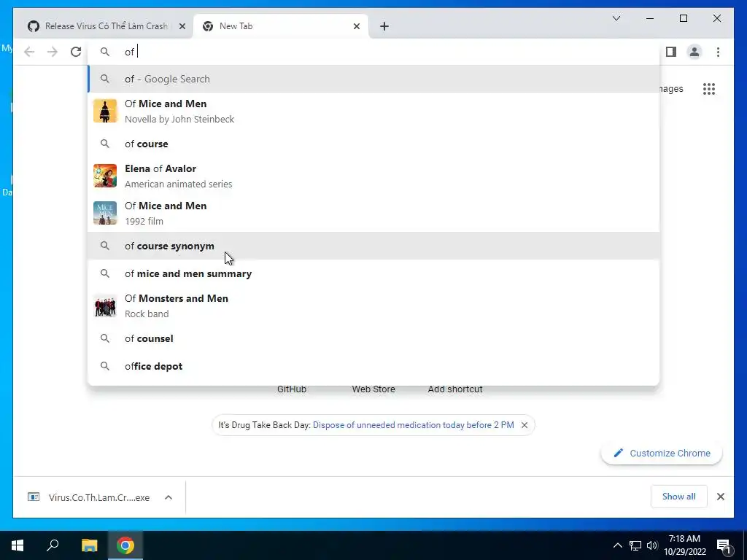Open 'Dispose of unneeded medication' link
This screenshot has width=747, height=560.
point(413,425)
